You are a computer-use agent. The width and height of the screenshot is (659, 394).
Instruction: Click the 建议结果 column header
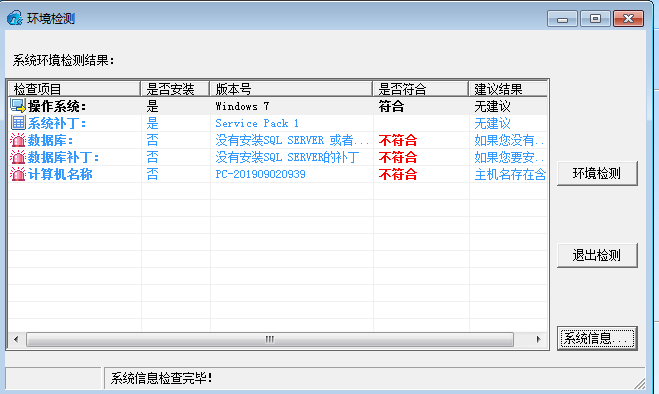click(x=508, y=89)
